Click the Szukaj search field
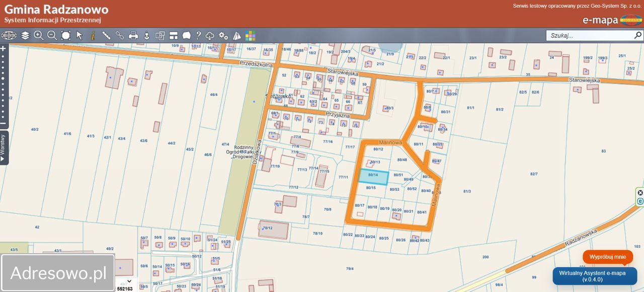Viewport: 644px width, 292px height. pyautogui.click(x=589, y=35)
